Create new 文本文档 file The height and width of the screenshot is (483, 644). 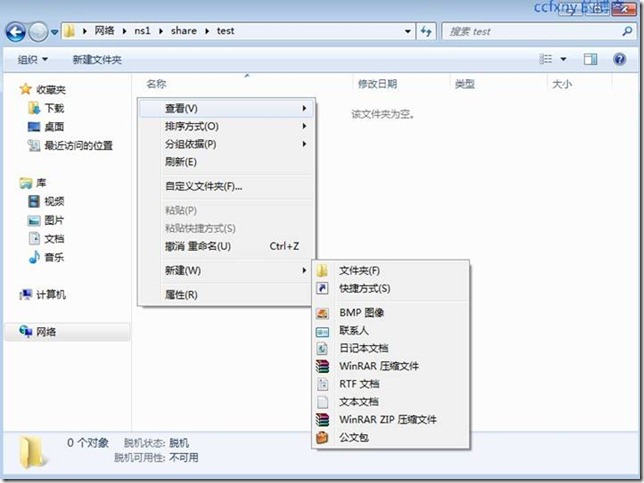pyautogui.click(x=391, y=402)
